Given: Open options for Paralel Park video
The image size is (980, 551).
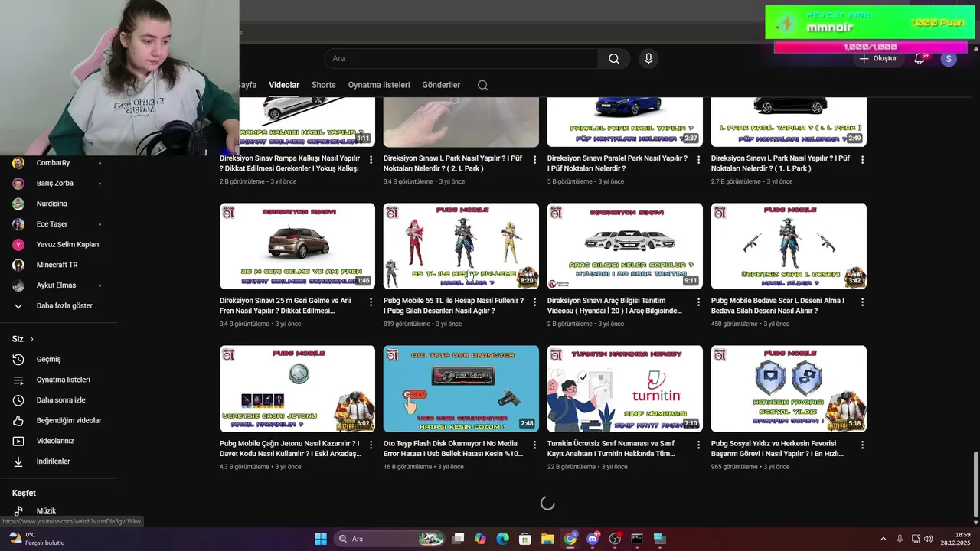Looking at the screenshot, I should pos(699,160).
